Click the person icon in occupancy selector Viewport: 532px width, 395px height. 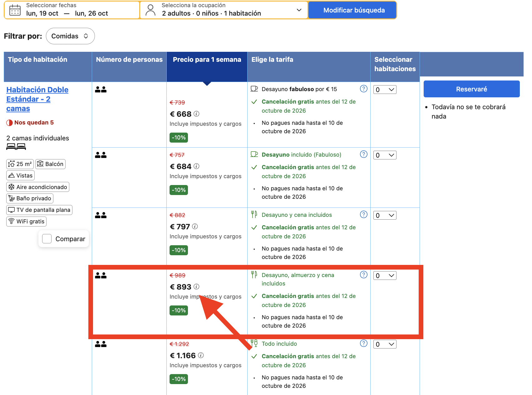pyautogui.click(x=150, y=10)
